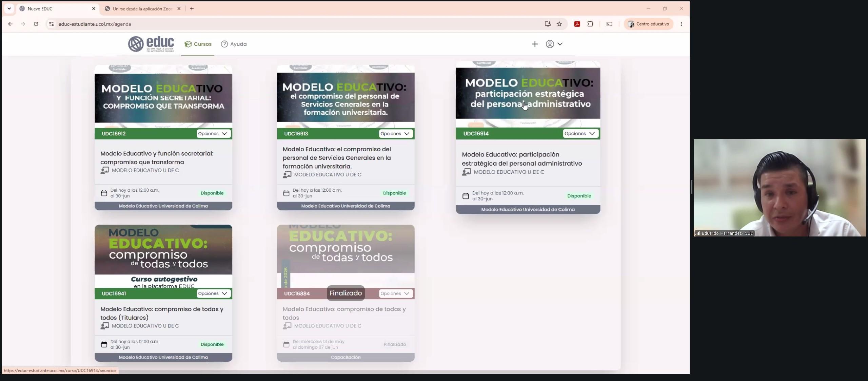
Task: Click the Finalizado status text on course UDC16884
Action: 395,344
